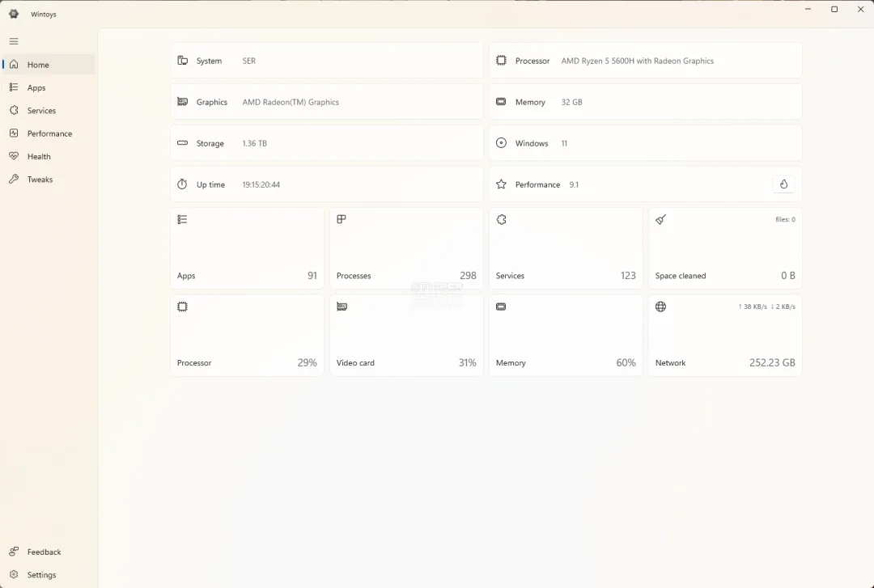Click the AMD Radeon(TM) Graphics text
The width and height of the screenshot is (874, 588).
[x=291, y=102]
